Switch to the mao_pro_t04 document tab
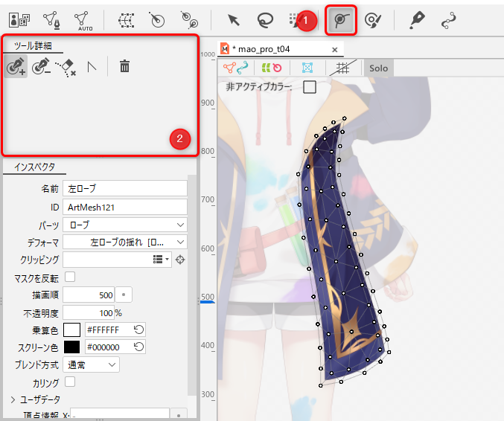The width and height of the screenshot is (504, 421). tap(261, 49)
